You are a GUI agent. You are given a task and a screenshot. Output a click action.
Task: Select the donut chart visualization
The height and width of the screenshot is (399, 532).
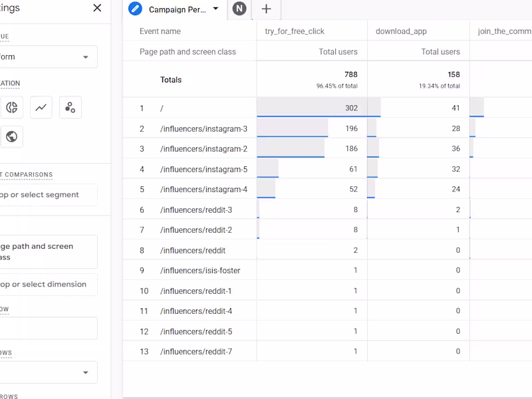[x=13, y=107]
